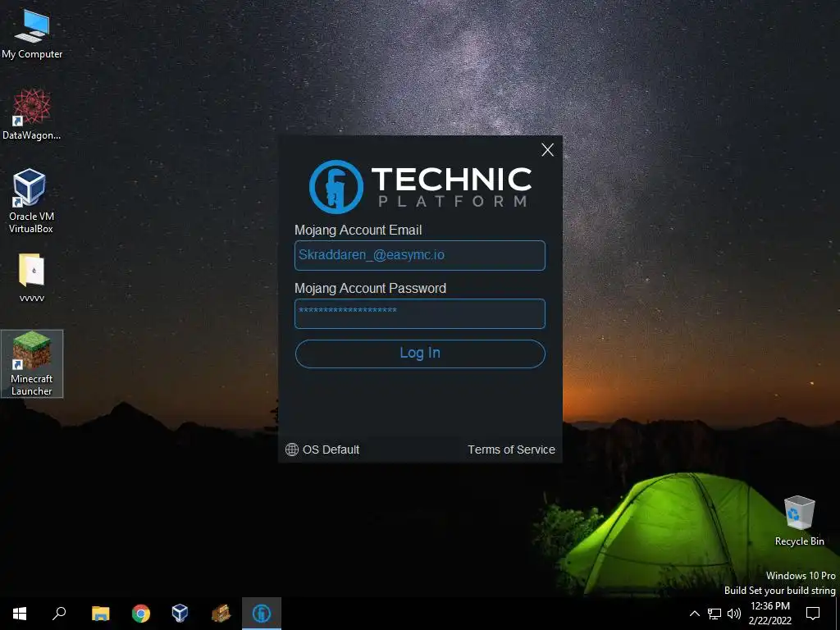Open taskbar search magnifier
840x630 pixels.
pos(59,614)
